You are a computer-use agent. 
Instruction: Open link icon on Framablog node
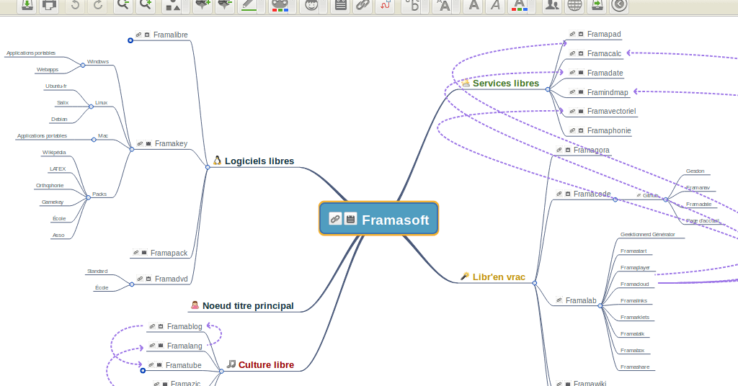152,326
